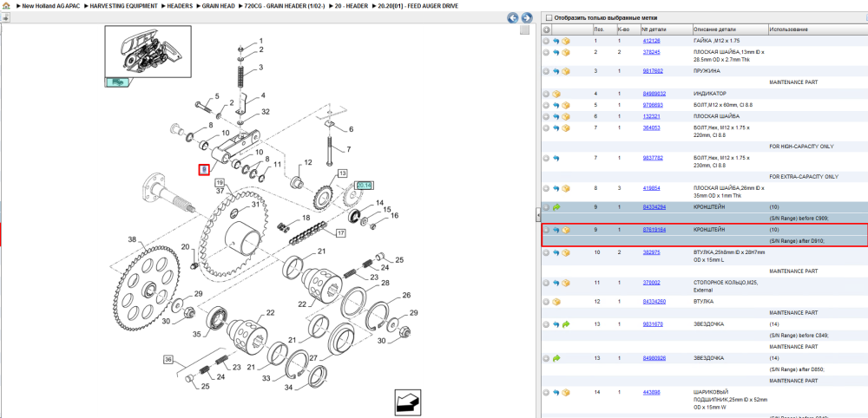
Task: Select callout 9 highlighted in the diagram
Action: (204, 170)
